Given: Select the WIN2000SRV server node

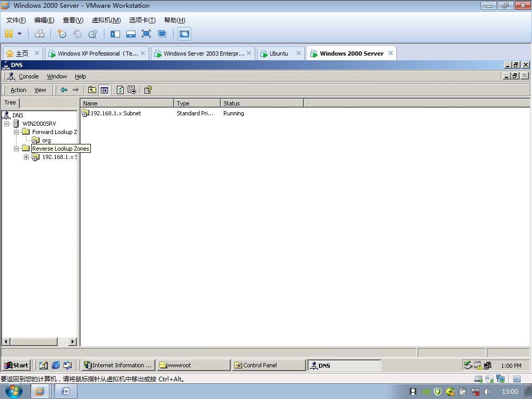Looking at the screenshot, I should pos(39,124).
